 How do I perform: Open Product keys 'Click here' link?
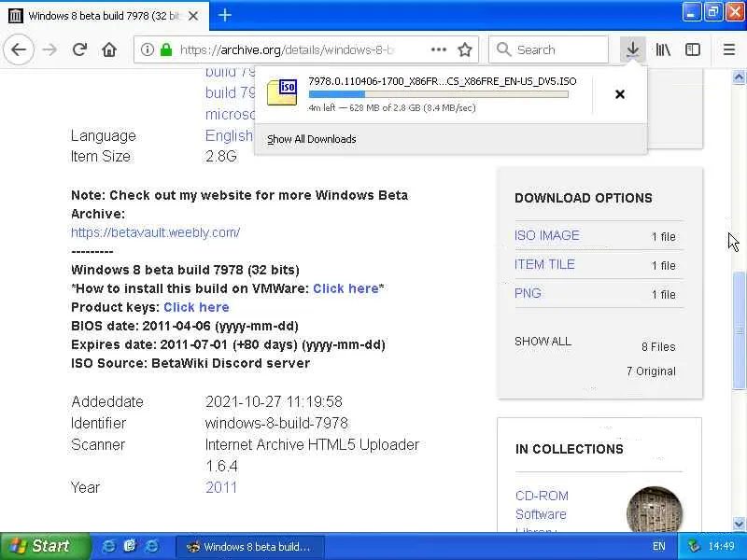coord(196,307)
